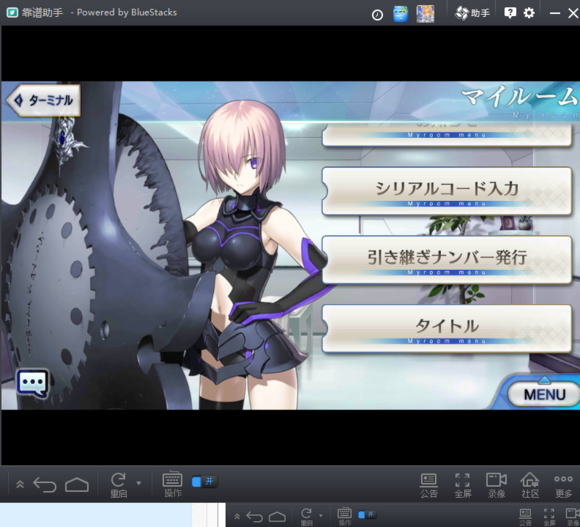The image size is (580, 527).
Task: Open the anime character game icon
Action: coord(425,14)
